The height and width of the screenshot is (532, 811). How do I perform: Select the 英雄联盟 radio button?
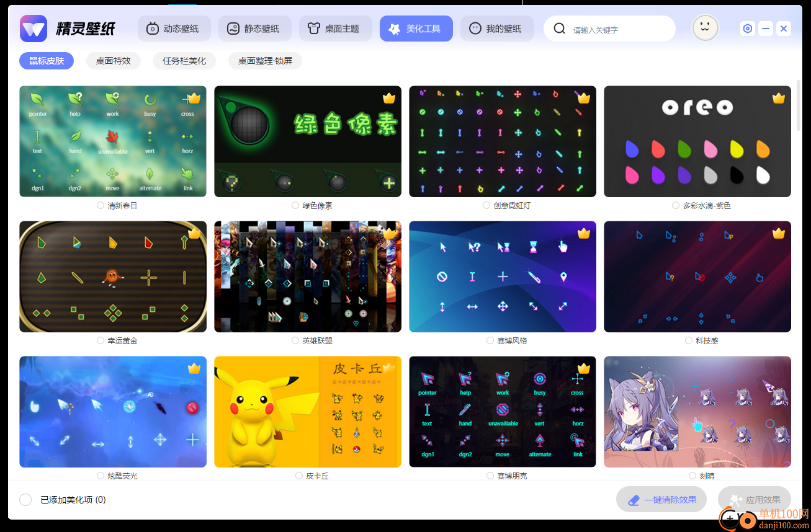point(295,340)
